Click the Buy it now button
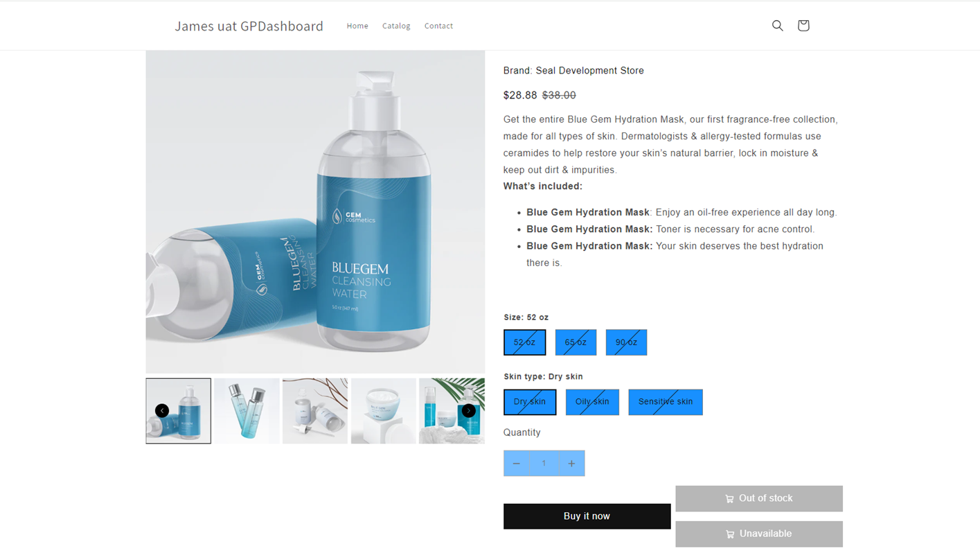 click(587, 516)
